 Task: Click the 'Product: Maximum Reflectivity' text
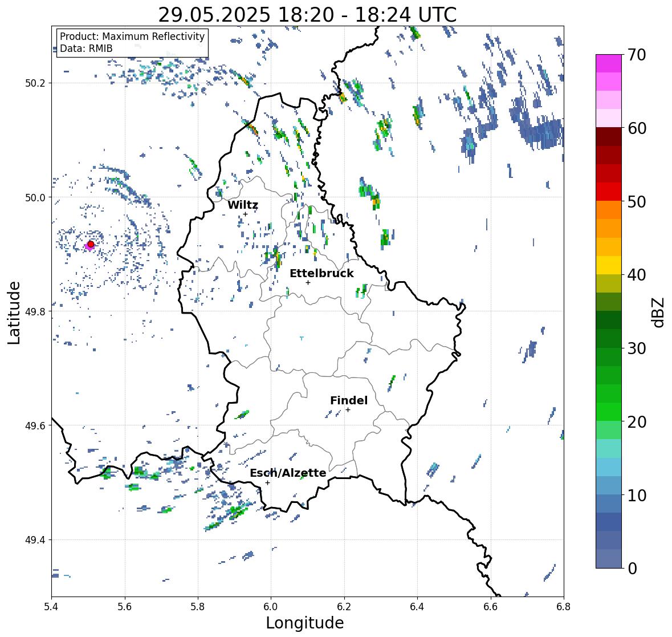point(132,36)
